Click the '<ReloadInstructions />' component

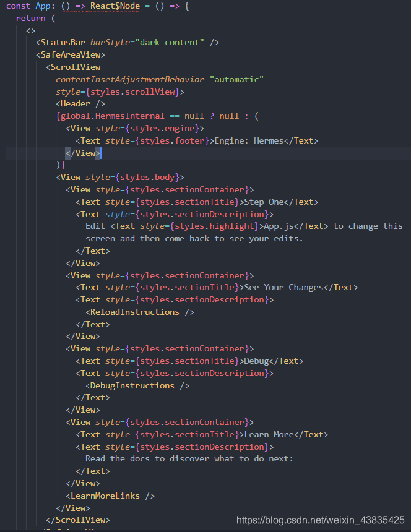[139, 312]
